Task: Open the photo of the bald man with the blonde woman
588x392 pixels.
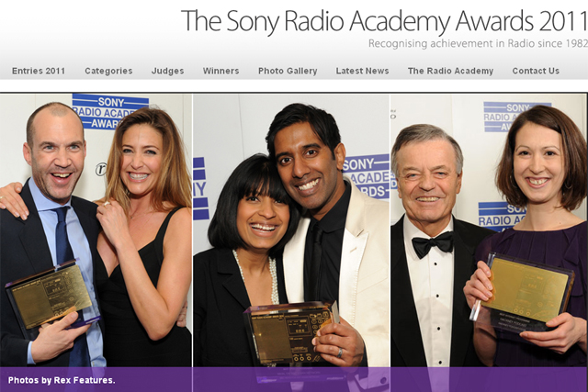Action: point(96,230)
